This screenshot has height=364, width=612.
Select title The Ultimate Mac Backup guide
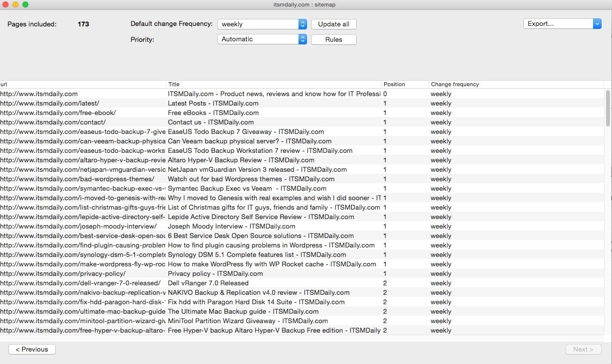(x=243, y=311)
